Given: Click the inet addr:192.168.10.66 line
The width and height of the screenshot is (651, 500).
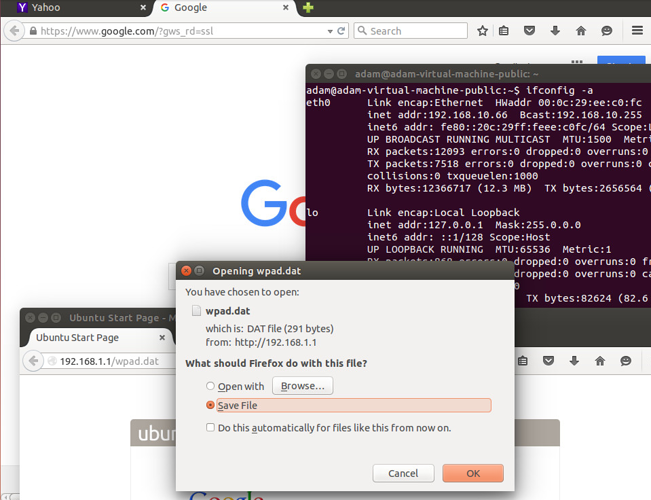Looking at the screenshot, I should [x=437, y=115].
